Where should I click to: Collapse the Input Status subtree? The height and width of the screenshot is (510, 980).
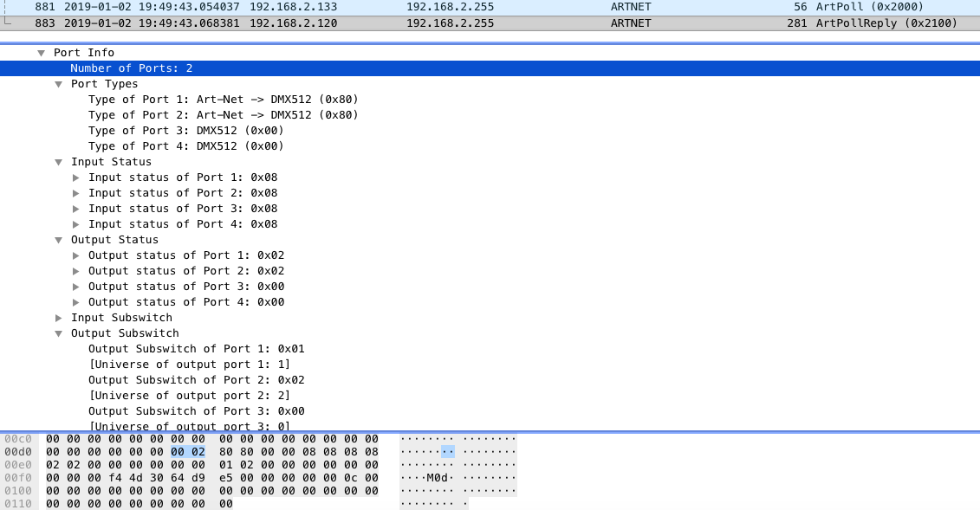click(59, 161)
